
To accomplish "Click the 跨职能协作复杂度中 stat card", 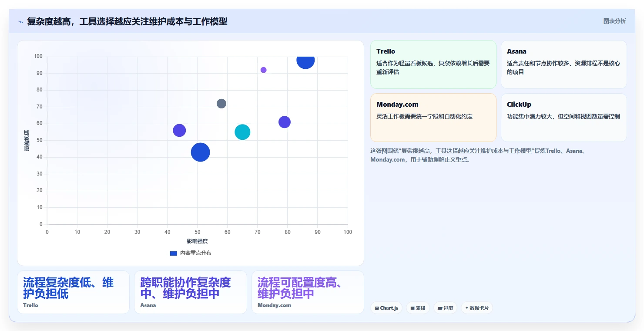I will click(x=191, y=292).
